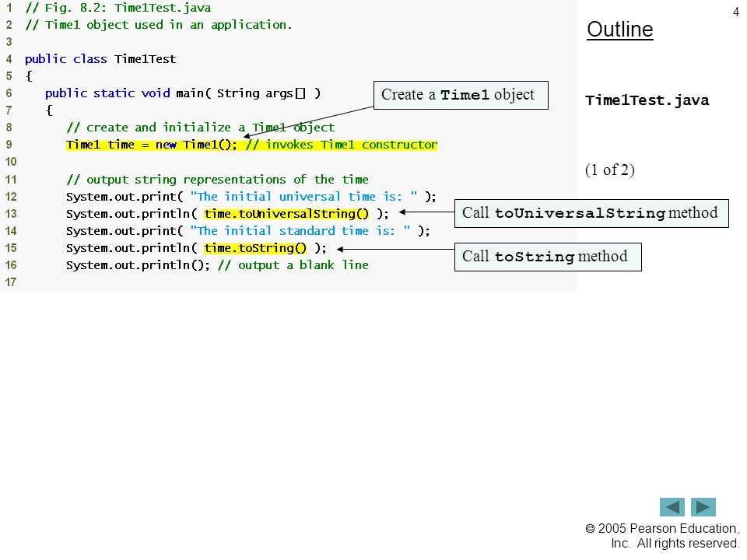Click the '// output a blank line' comment

293,265
